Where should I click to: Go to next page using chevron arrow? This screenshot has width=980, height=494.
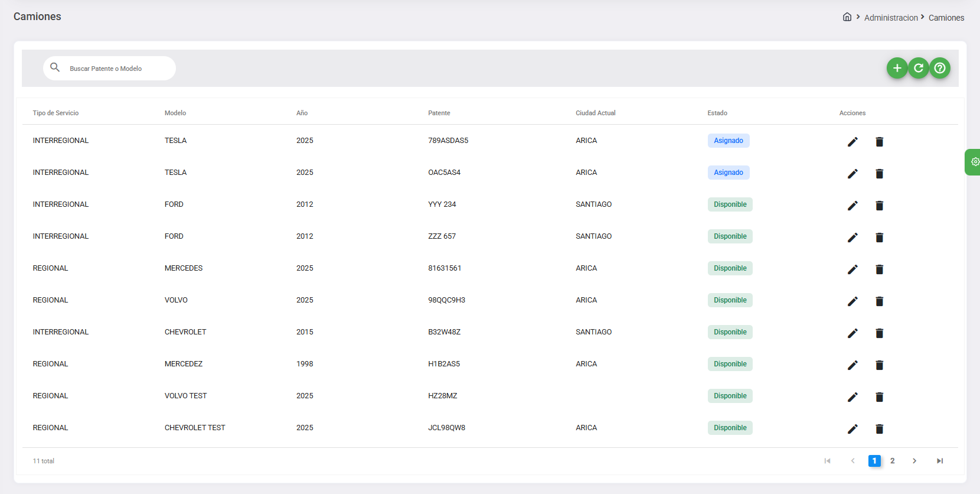pos(914,461)
